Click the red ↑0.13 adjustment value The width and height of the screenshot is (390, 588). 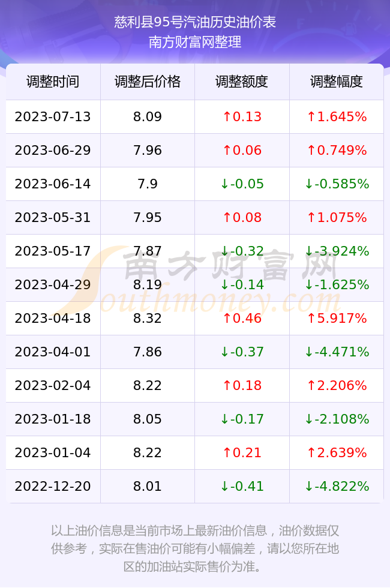point(242,116)
